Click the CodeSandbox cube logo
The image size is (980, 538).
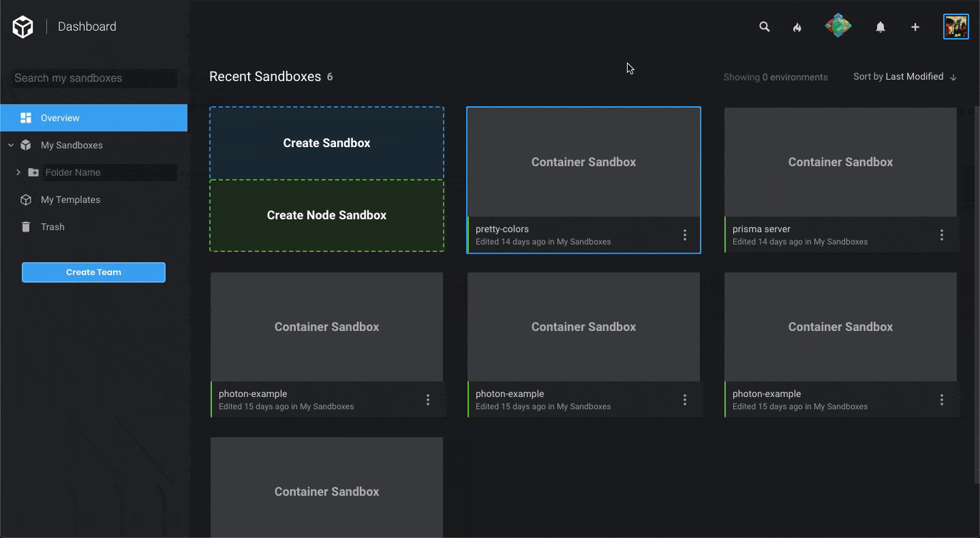pyautogui.click(x=22, y=27)
